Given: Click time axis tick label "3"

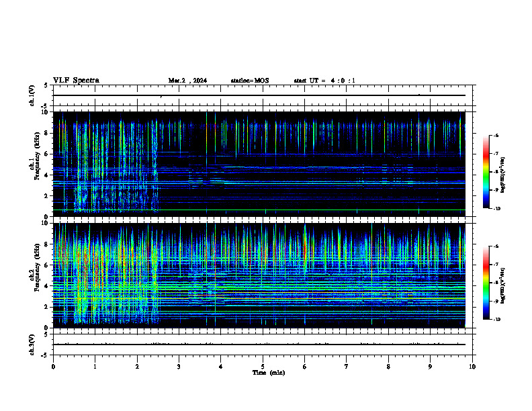Looking at the screenshot, I should [x=179, y=367].
